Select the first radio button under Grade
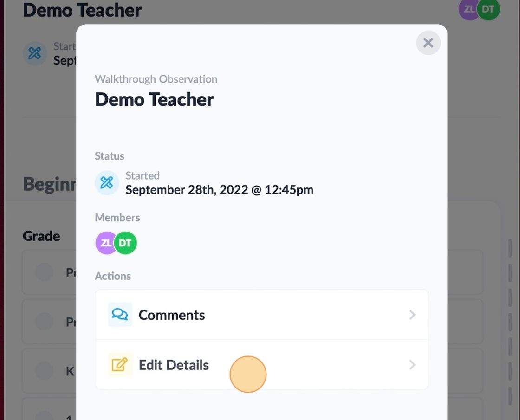The width and height of the screenshot is (520, 420). pyautogui.click(x=45, y=272)
